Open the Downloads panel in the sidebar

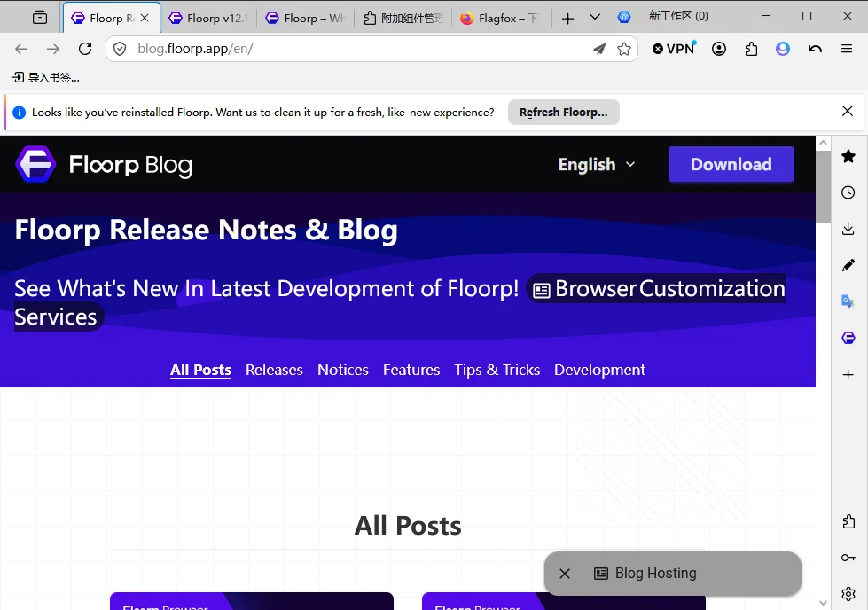tap(848, 229)
